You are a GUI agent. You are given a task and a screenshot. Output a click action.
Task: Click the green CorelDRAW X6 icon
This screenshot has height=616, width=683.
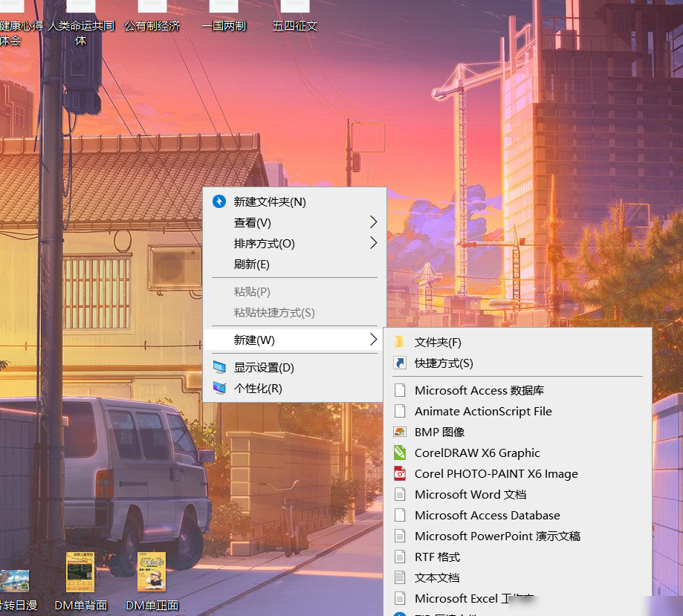click(400, 453)
